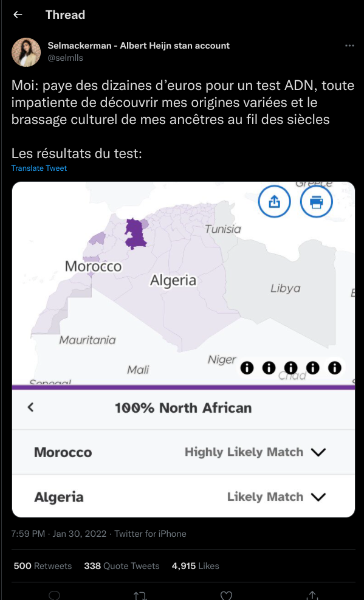Click the dark purple highlighted region on the map

(x=136, y=234)
